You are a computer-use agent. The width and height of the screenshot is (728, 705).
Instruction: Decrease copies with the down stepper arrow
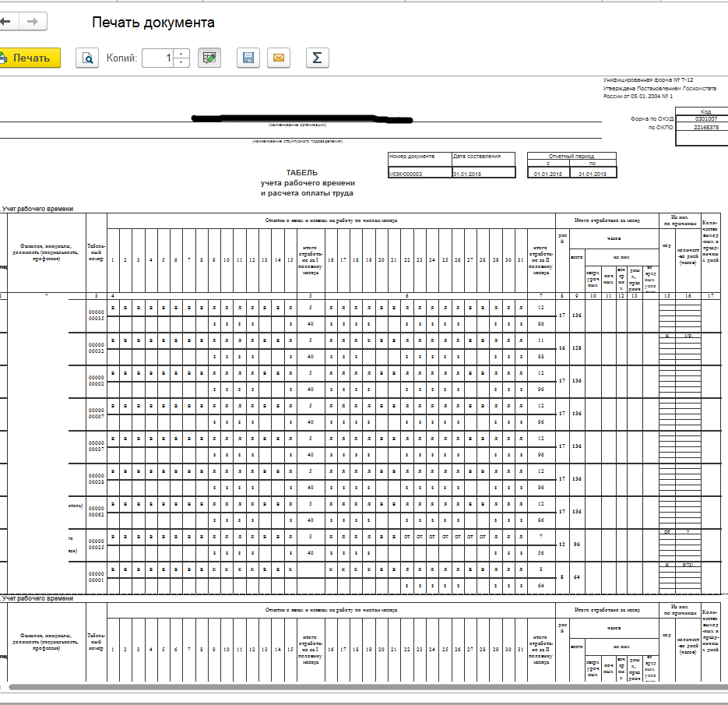181,62
